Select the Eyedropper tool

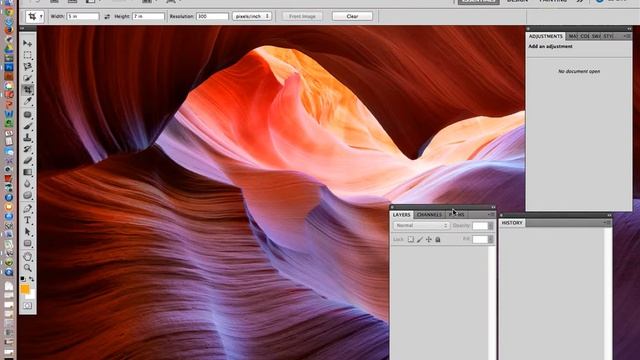pos(27,101)
